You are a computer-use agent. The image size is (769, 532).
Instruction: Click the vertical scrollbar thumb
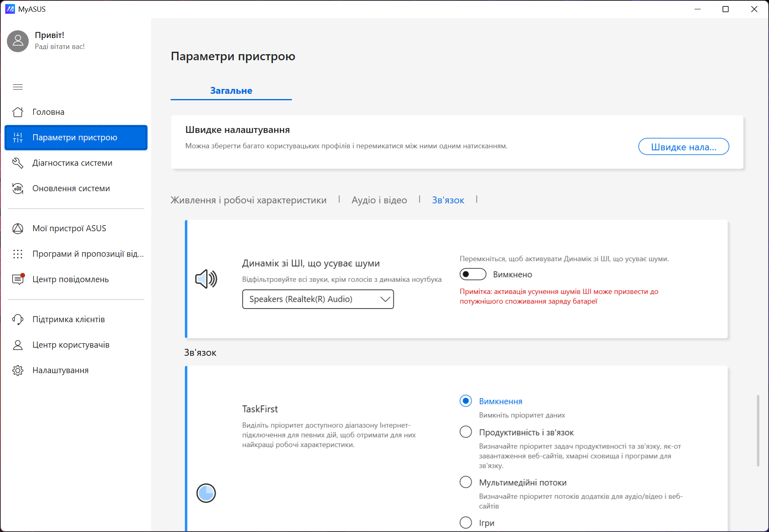click(758, 431)
